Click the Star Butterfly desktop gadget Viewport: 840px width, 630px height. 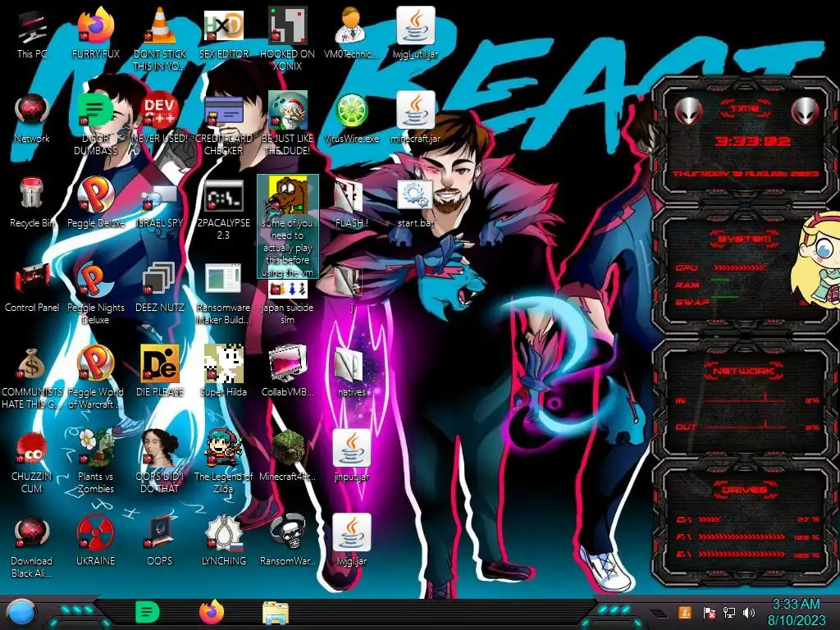816,260
